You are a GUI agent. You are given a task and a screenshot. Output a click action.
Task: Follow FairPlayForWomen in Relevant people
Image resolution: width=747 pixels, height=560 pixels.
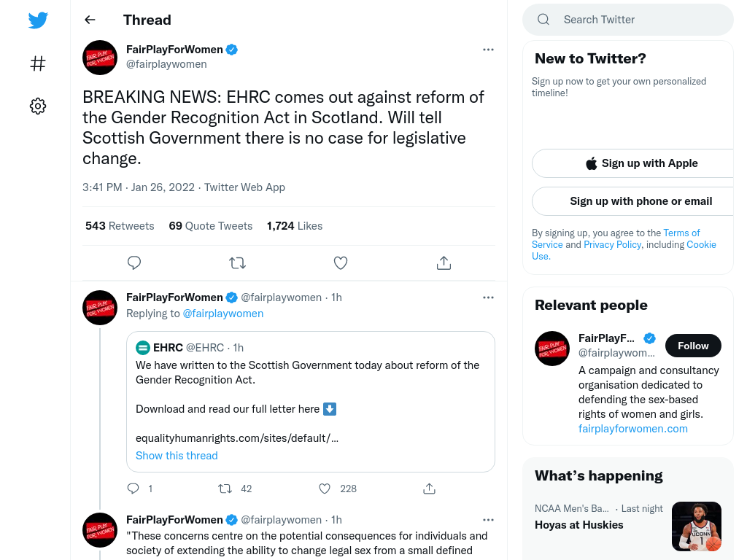point(693,346)
